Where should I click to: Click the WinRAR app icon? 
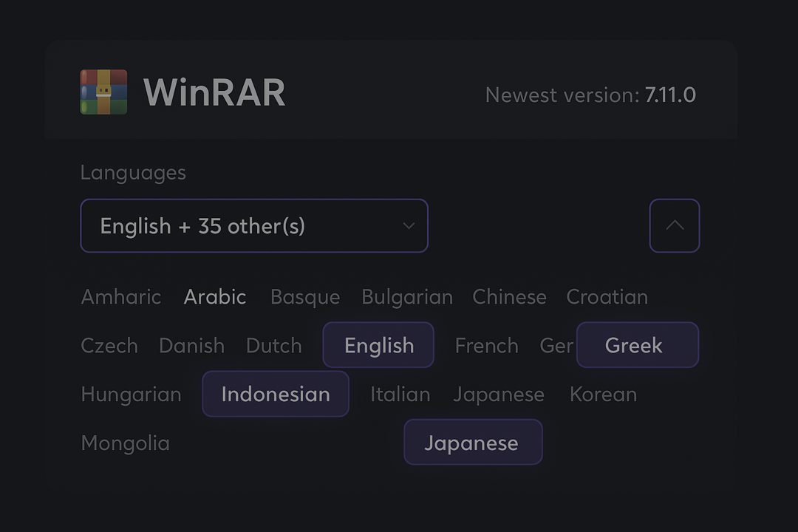(x=104, y=92)
